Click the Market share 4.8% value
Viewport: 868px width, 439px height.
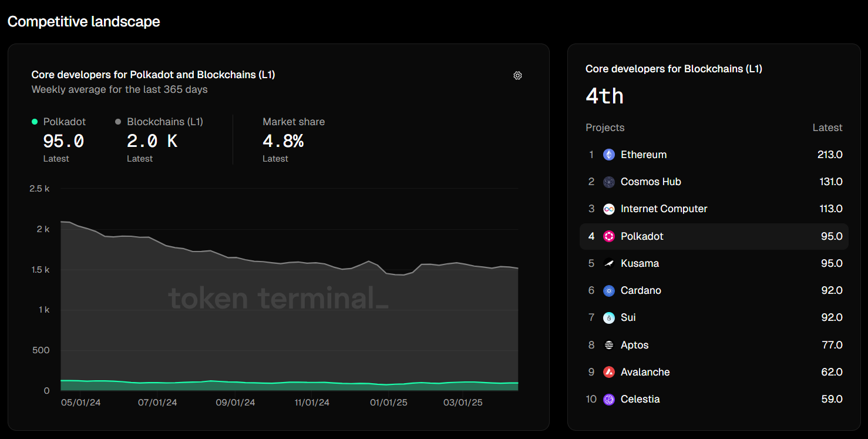283,141
